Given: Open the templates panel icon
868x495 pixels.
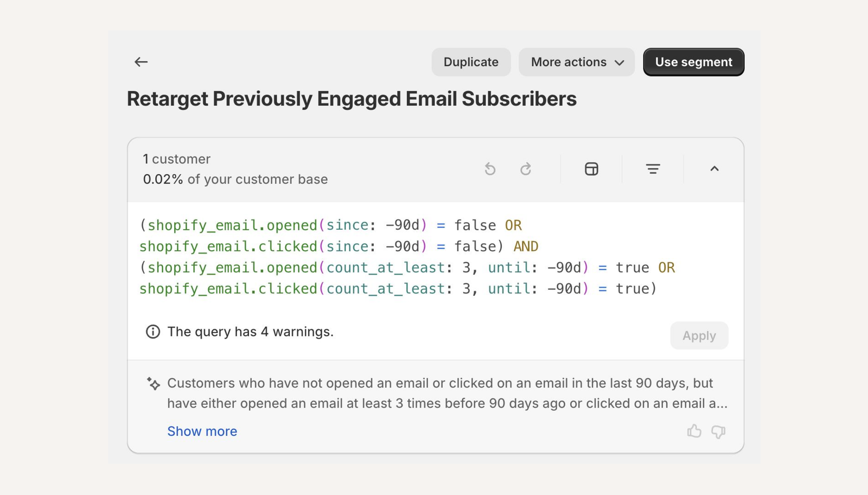Looking at the screenshot, I should (591, 169).
